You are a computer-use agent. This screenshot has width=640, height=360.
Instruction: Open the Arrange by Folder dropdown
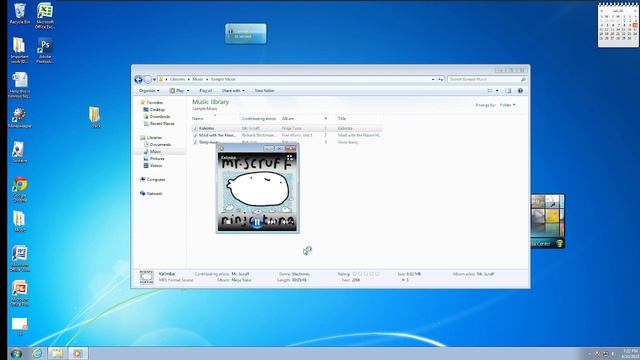pos(507,105)
